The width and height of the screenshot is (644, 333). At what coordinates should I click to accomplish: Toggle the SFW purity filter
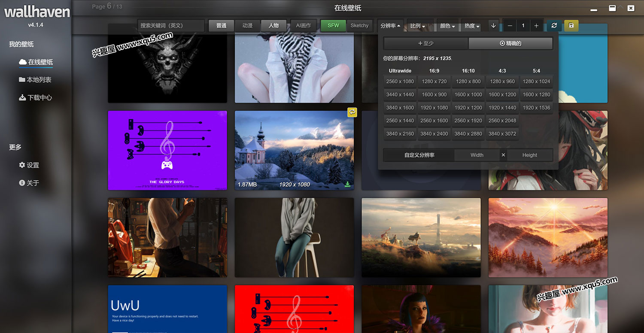pyautogui.click(x=333, y=26)
